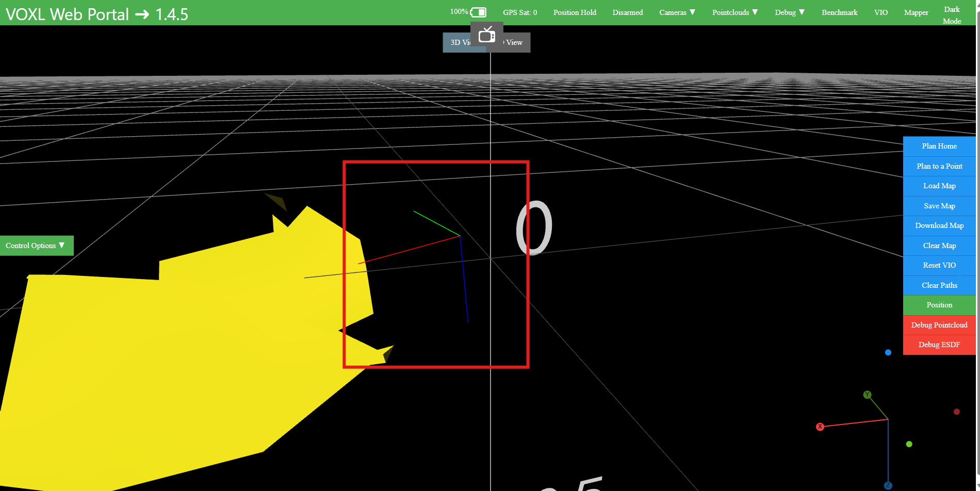The height and width of the screenshot is (491, 980).
Task: Click the Disarmed status text
Action: [628, 12]
